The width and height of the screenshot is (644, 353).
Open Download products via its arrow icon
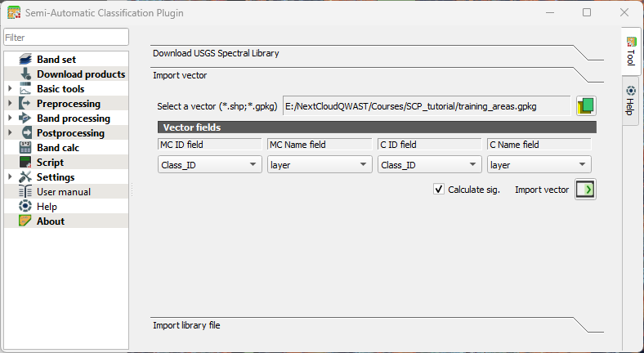pyautogui.click(x=25, y=74)
